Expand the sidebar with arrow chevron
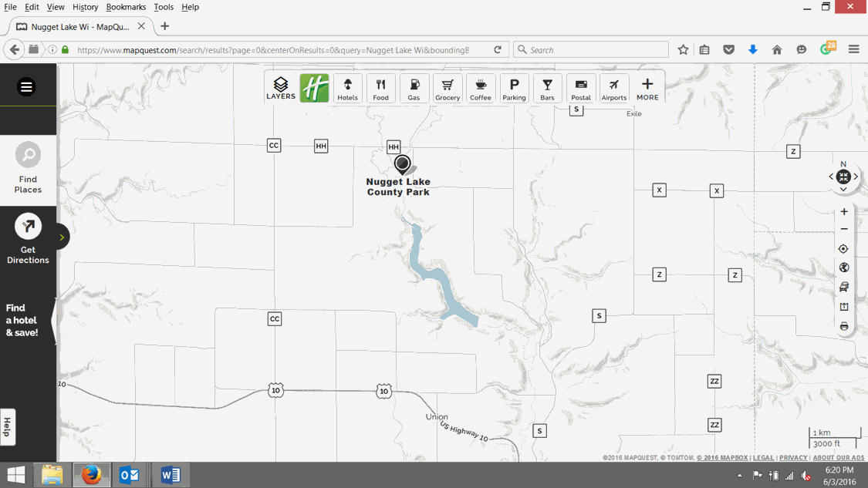The image size is (868, 488). click(x=62, y=237)
